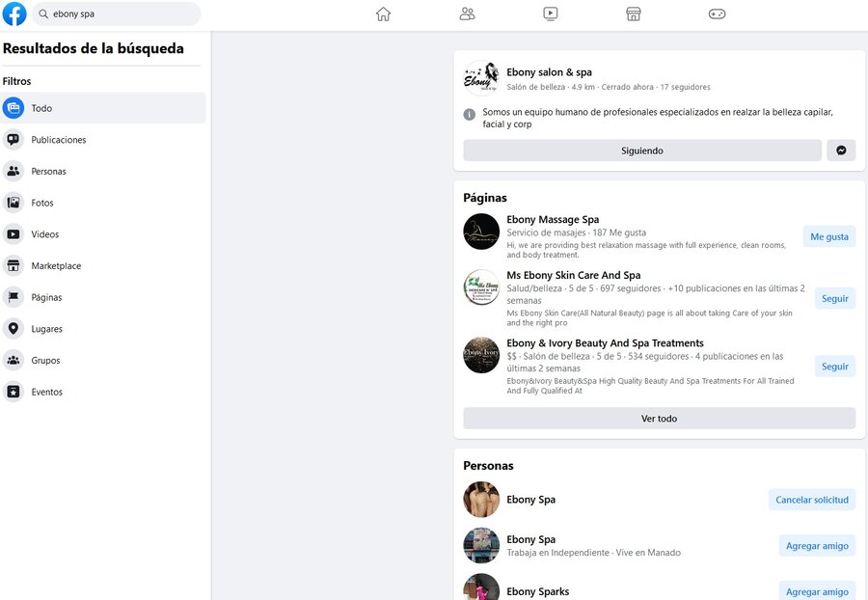
Task: Open Ebony & Ivory Beauty profile picture
Action: tap(481, 355)
